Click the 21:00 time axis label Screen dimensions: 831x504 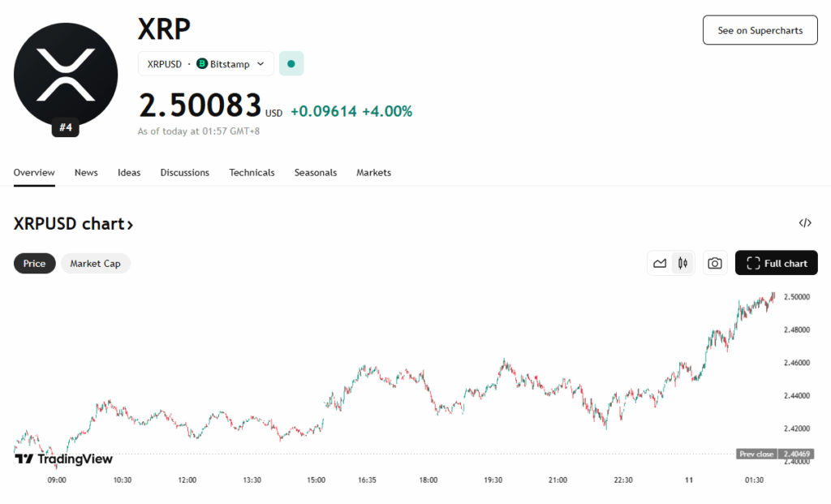(x=558, y=480)
